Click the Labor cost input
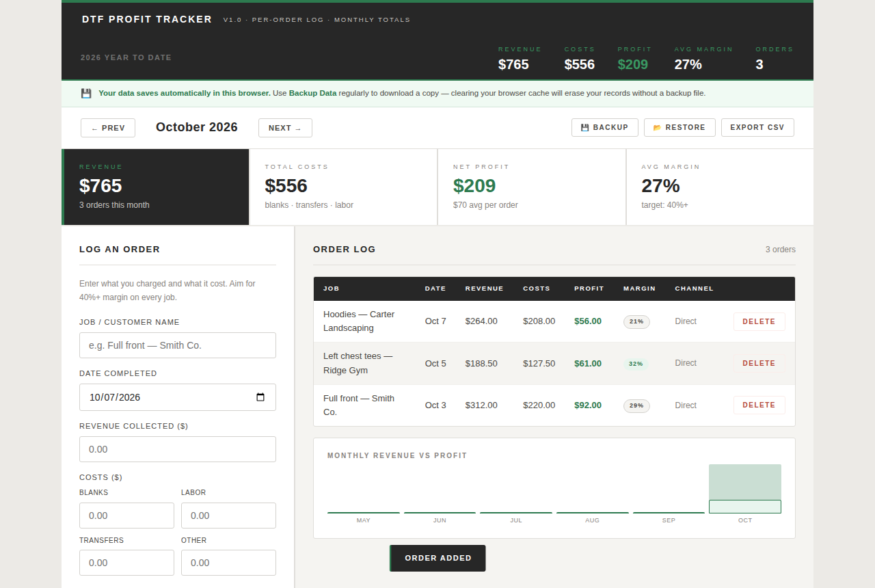Image resolution: width=875 pixels, height=588 pixels. (228, 516)
